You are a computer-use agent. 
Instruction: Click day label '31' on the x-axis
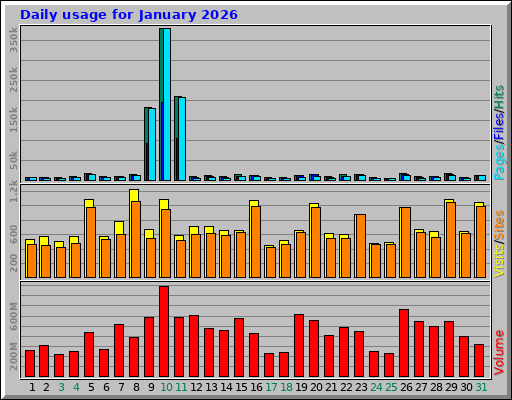click(x=481, y=387)
